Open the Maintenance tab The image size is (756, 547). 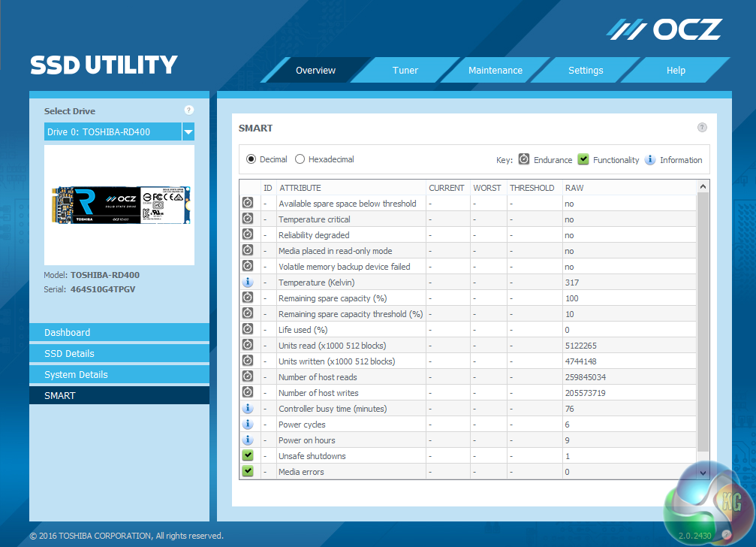tap(495, 71)
